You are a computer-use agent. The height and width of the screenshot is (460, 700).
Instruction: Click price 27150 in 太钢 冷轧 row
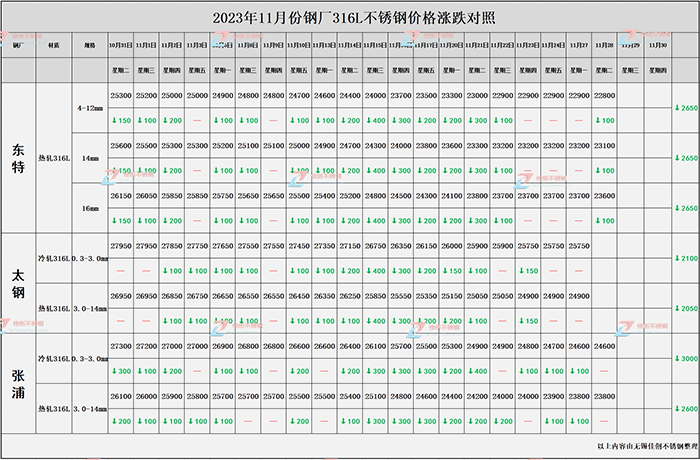click(350, 246)
